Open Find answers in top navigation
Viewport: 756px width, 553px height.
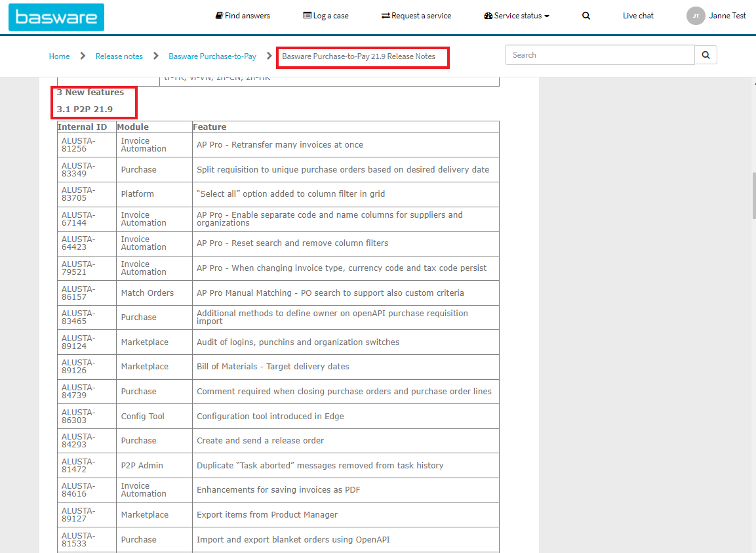[243, 16]
